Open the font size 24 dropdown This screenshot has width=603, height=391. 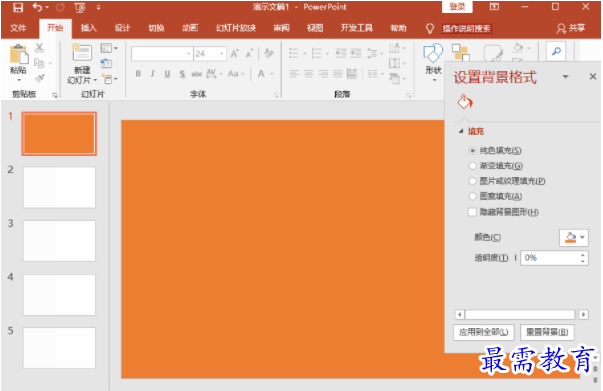click(x=222, y=54)
